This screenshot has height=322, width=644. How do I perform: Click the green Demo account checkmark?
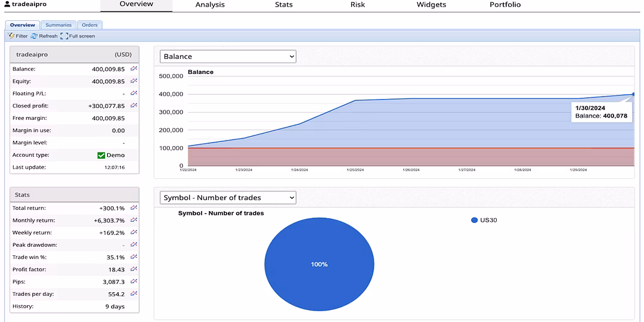click(101, 155)
